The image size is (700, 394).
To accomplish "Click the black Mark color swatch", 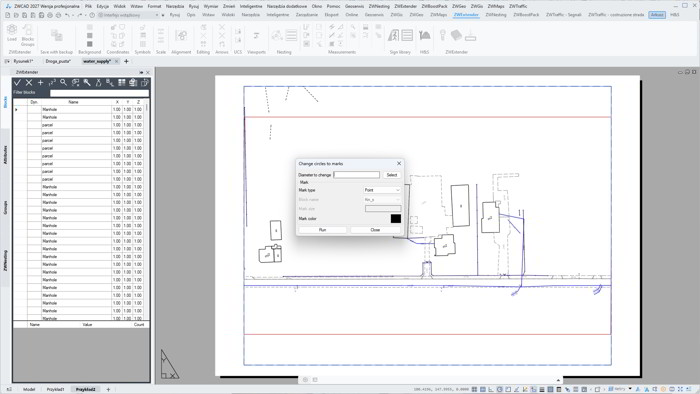I will (396, 219).
